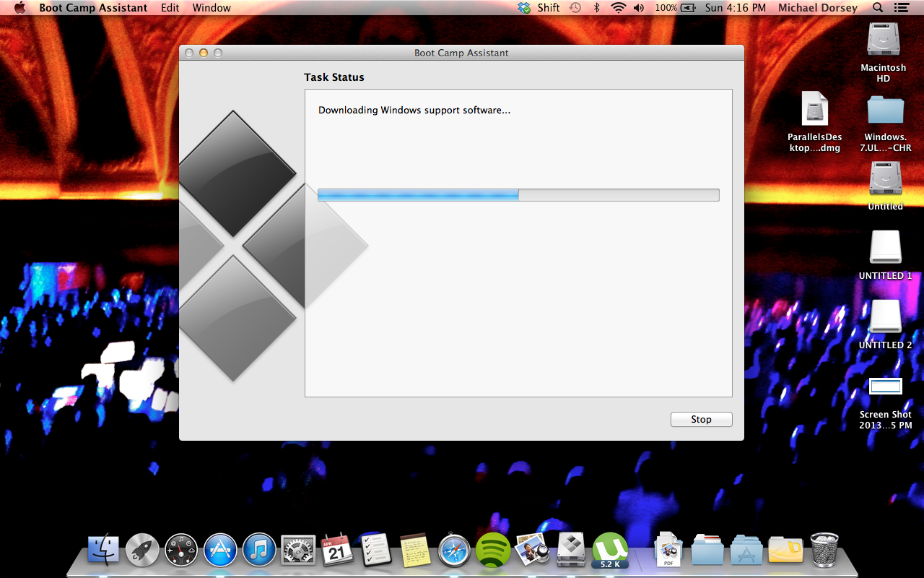Close the Boot Camp Assistant window
Image resolution: width=924 pixels, height=578 pixels.
pyautogui.click(x=189, y=53)
